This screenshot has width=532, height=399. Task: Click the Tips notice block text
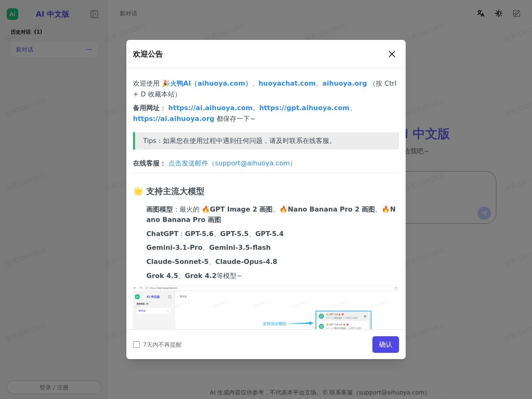tap(266, 141)
